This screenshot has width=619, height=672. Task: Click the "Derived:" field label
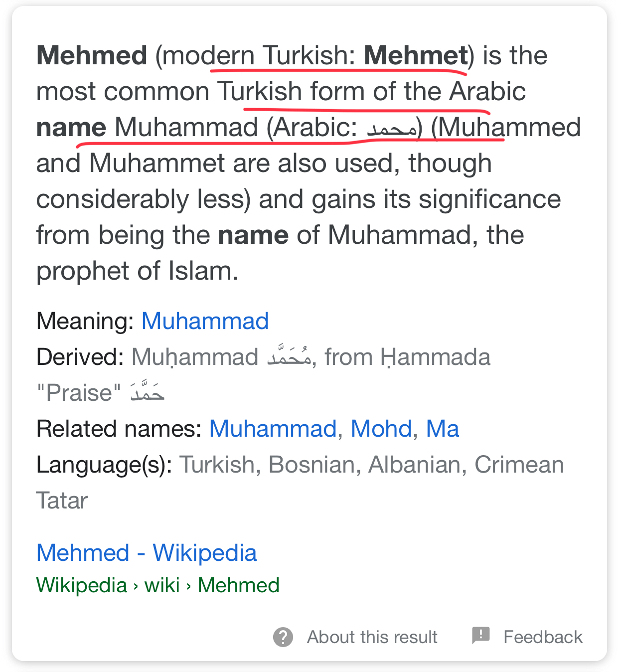(80, 357)
